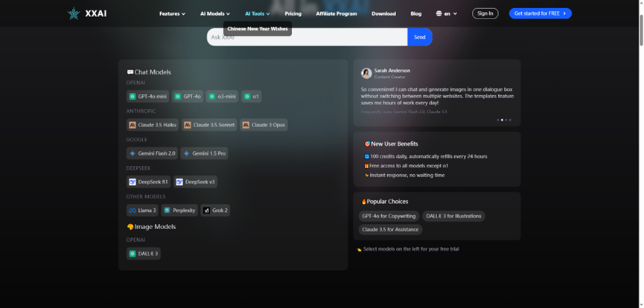The image size is (644, 308).
Task: Select the Perplexity model
Action: 179,211
